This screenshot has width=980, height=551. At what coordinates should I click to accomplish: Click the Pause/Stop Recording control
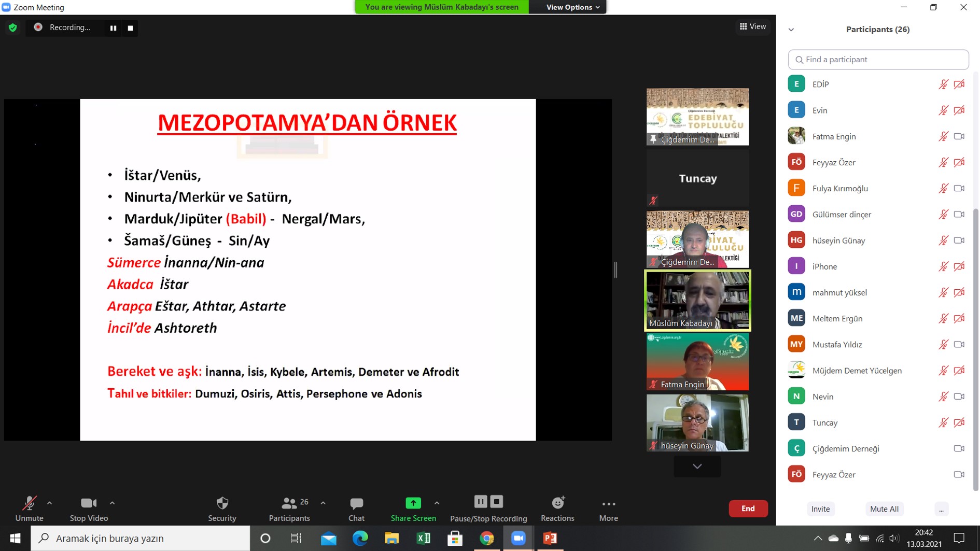[488, 508]
